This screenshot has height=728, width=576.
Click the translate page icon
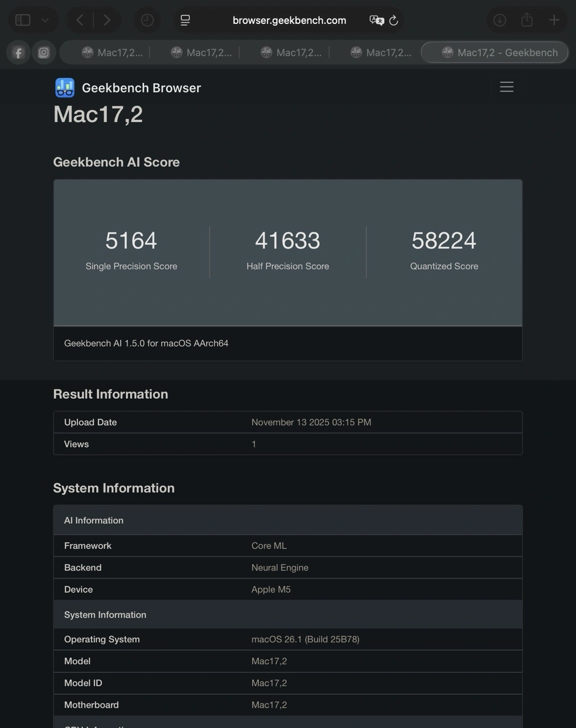pos(376,20)
